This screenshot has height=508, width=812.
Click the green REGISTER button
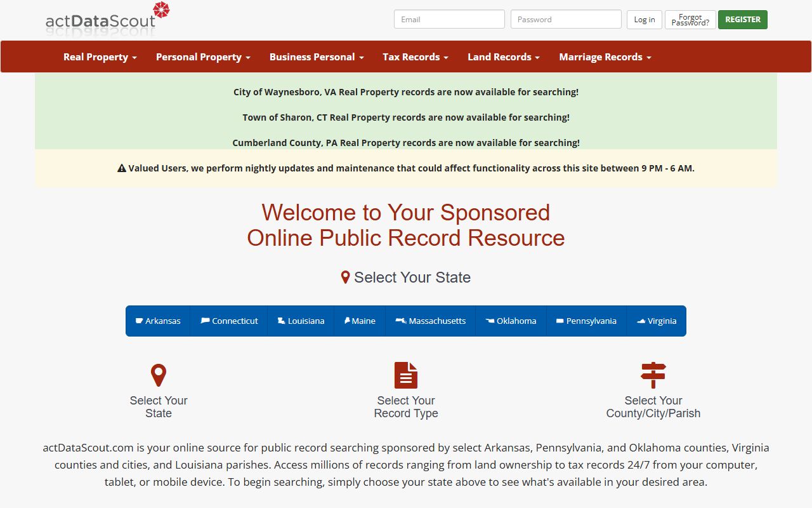point(743,20)
